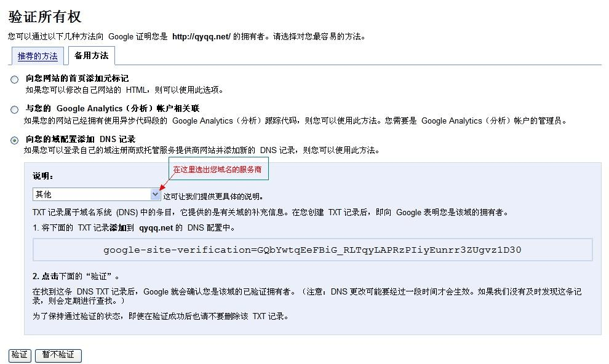Screen dimensions: 609x364
Task: Select the 向您的域配置添加 DNS 记录 radio button
Action: point(14,140)
